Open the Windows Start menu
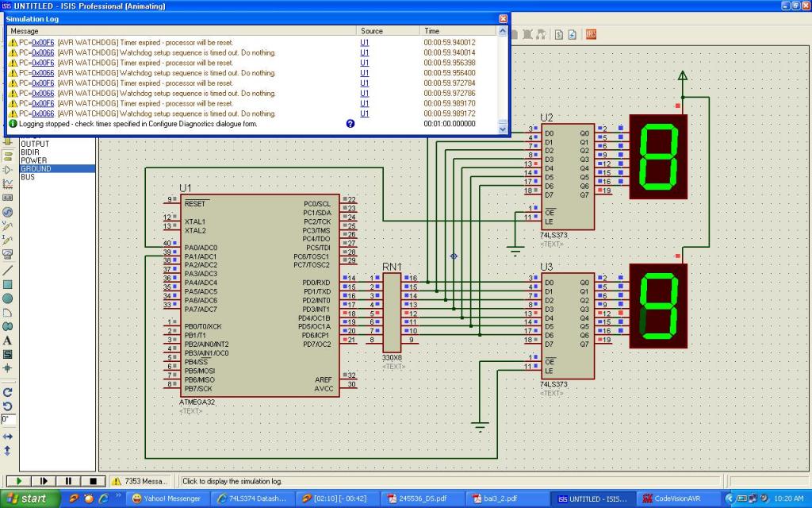 pos(29,498)
